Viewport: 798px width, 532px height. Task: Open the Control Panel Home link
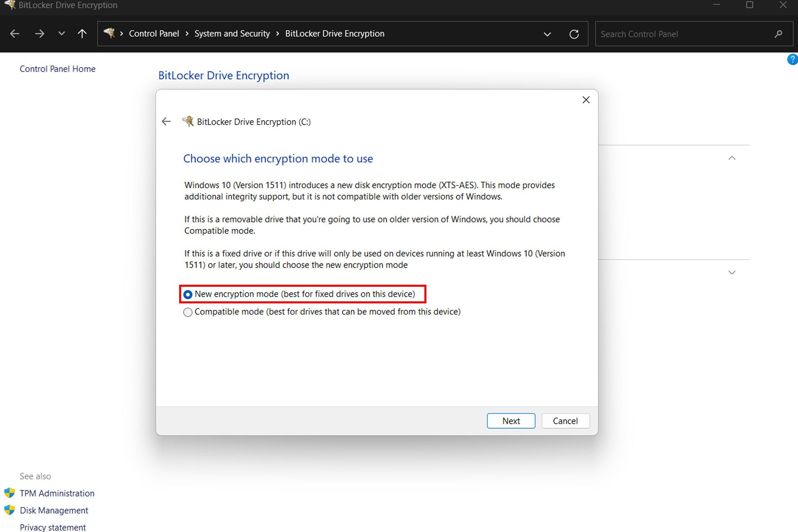(57, 69)
